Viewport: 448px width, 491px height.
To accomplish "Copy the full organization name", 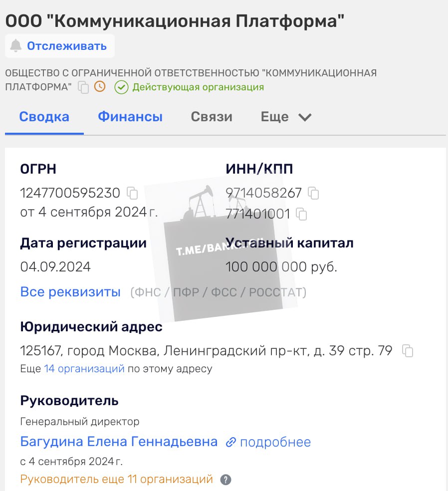I will click(x=83, y=87).
